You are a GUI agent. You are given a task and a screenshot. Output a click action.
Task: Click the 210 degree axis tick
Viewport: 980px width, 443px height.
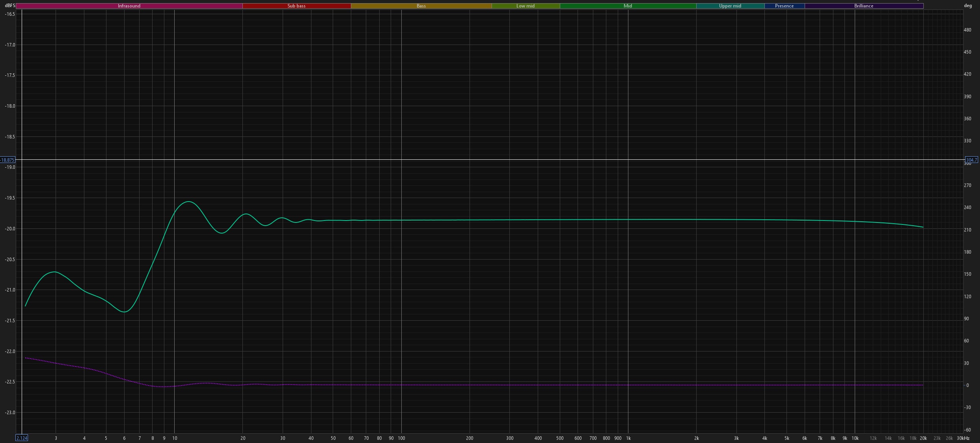pyautogui.click(x=967, y=230)
